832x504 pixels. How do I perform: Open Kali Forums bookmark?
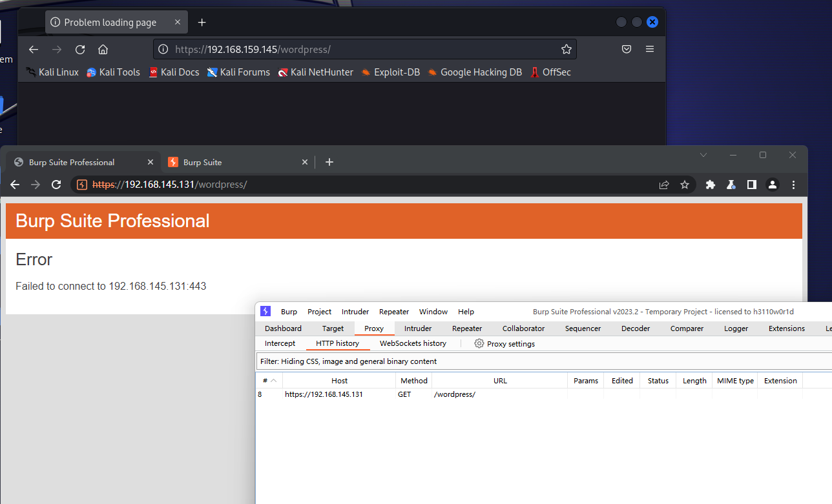(238, 72)
